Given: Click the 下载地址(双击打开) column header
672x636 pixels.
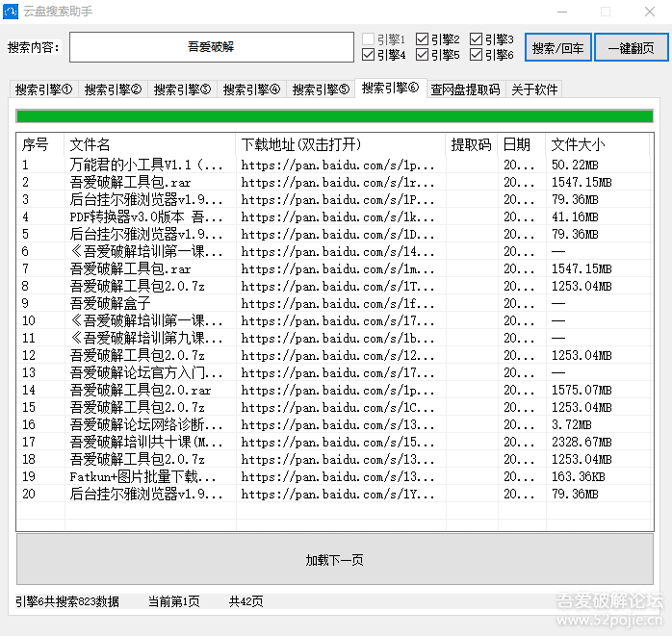Looking at the screenshot, I should pyautogui.click(x=341, y=144).
